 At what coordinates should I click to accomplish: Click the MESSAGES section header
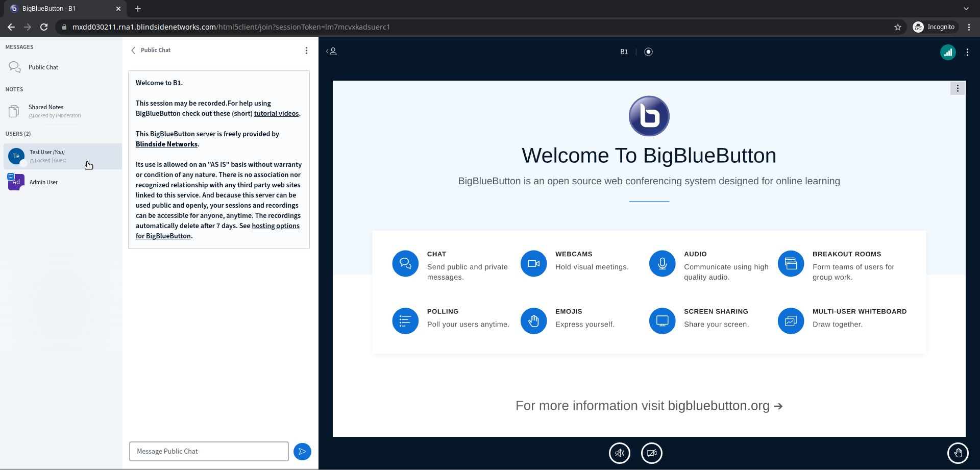pos(19,47)
